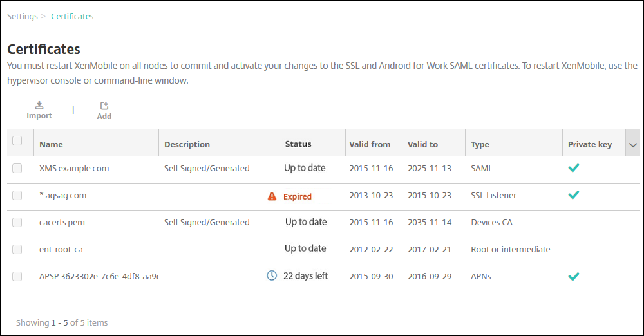This screenshot has width=644, height=336.
Task: Select the APSP:3623302e certificate name
Action: click(98, 276)
